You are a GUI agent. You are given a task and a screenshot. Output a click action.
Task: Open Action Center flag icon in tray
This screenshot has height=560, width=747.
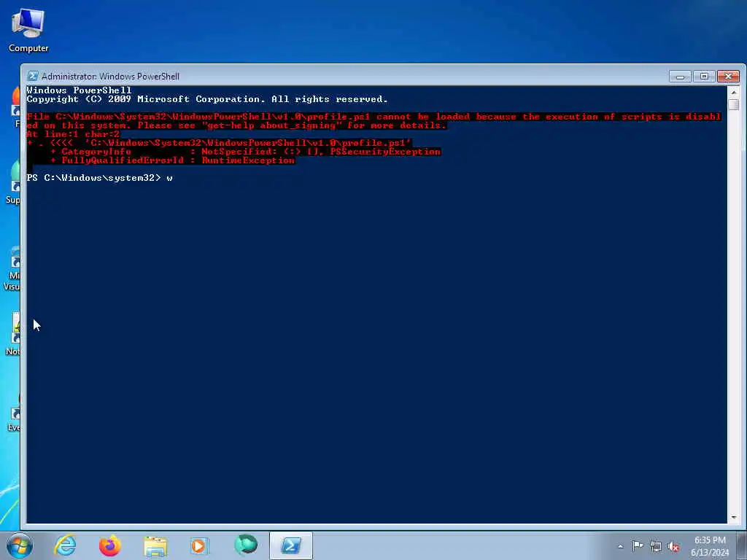tap(638, 545)
